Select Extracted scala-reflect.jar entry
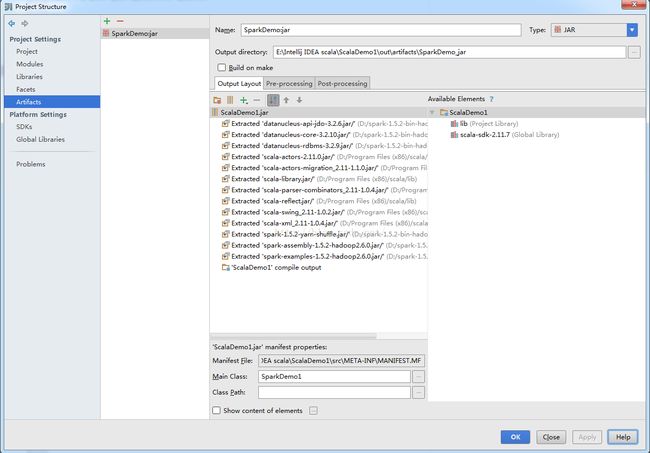 (x=319, y=201)
